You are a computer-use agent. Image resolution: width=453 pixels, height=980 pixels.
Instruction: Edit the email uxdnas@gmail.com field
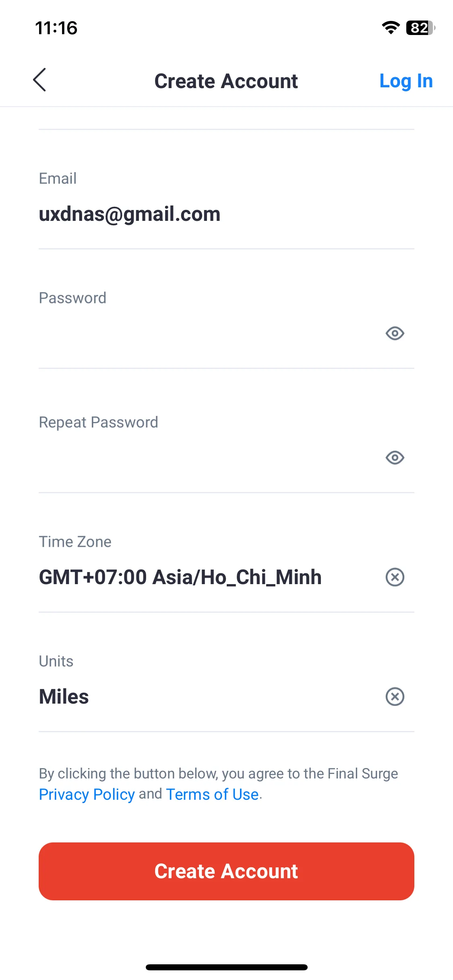tap(226, 214)
